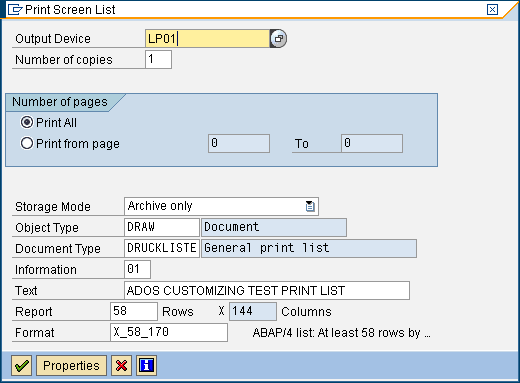Click the Output Device LP01 field
This screenshot has width=520, height=383.
tap(207, 39)
